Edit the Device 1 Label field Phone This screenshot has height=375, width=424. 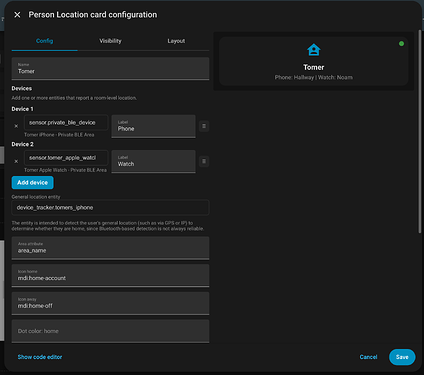pyautogui.click(x=153, y=126)
